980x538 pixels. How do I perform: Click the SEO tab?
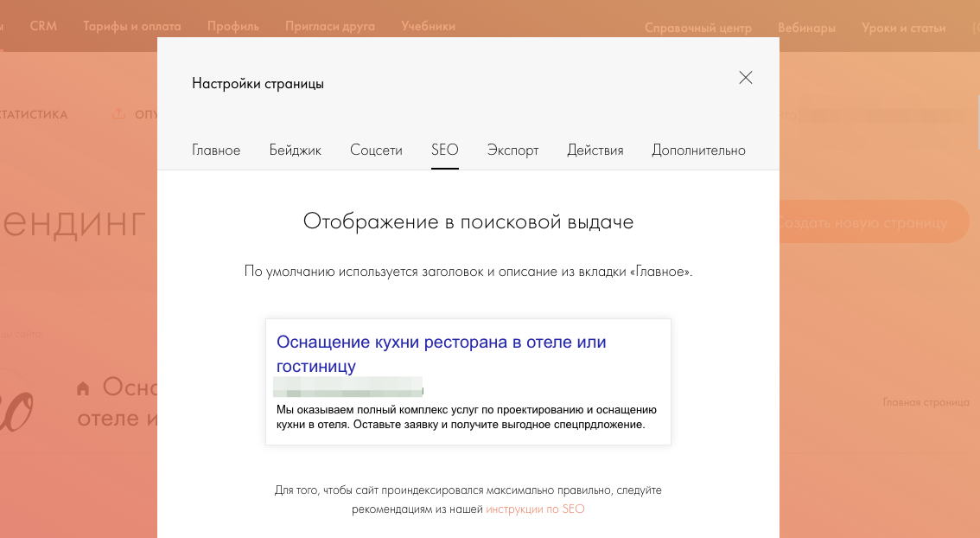click(x=444, y=150)
